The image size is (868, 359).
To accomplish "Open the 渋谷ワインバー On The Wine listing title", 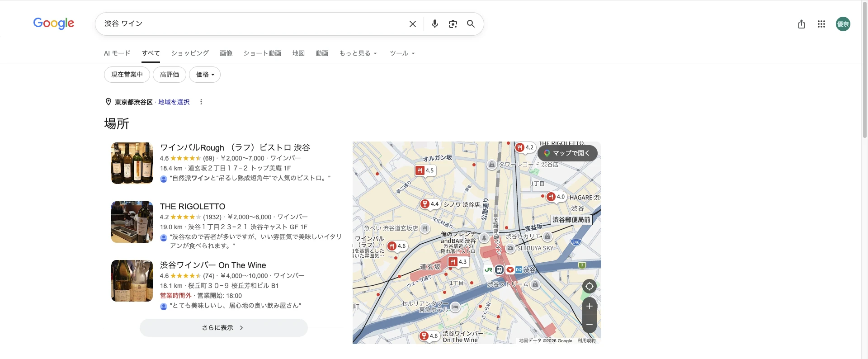I will 213,265.
